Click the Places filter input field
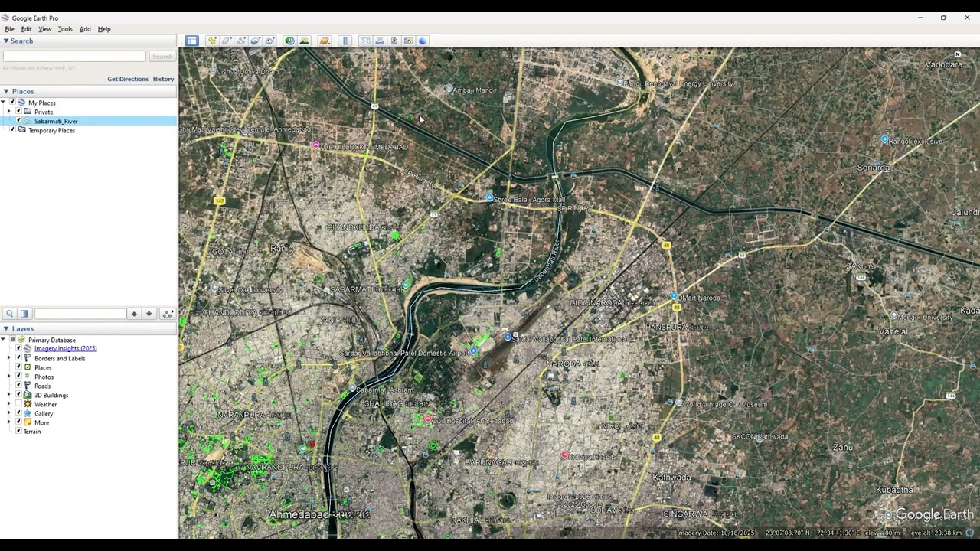The height and width of the screenshot is (551, 980). (80, 314)
